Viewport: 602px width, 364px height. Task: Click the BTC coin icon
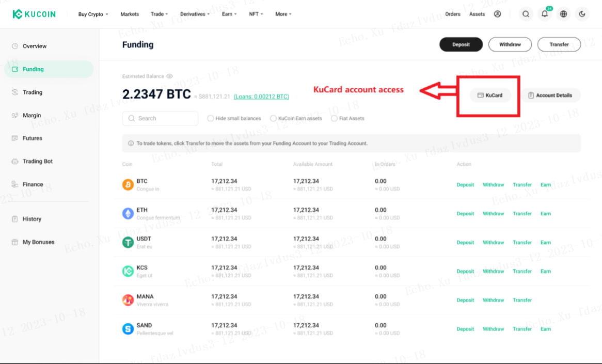(128, 185)
